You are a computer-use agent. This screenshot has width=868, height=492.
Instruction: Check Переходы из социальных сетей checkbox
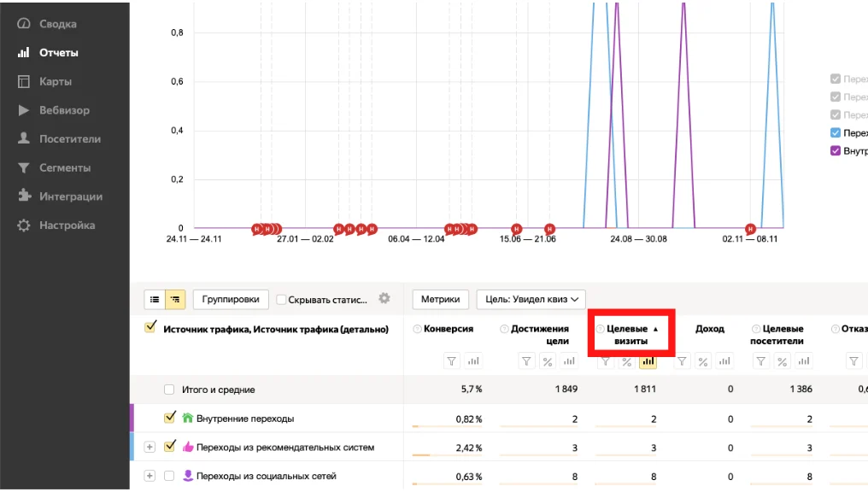169,476
